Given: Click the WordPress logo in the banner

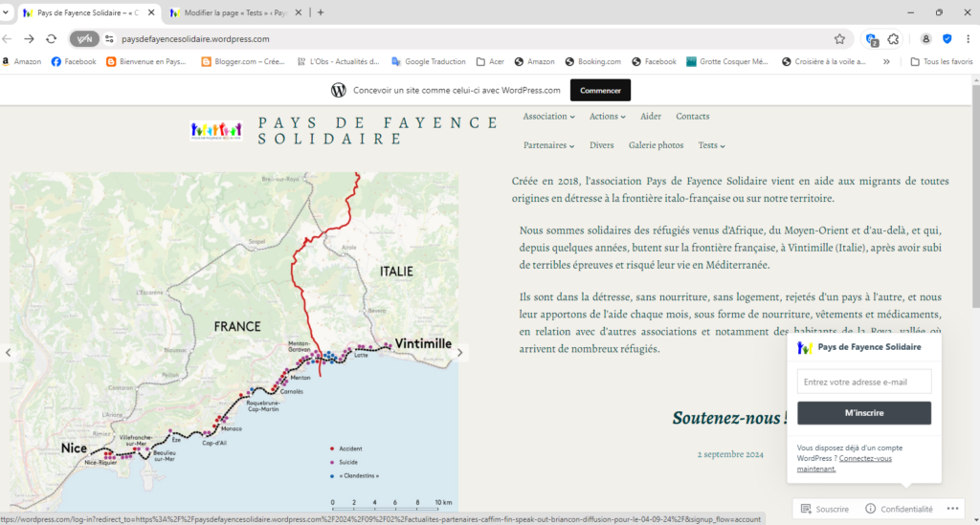Looking at the screenshot, I should tap(338, 90).
